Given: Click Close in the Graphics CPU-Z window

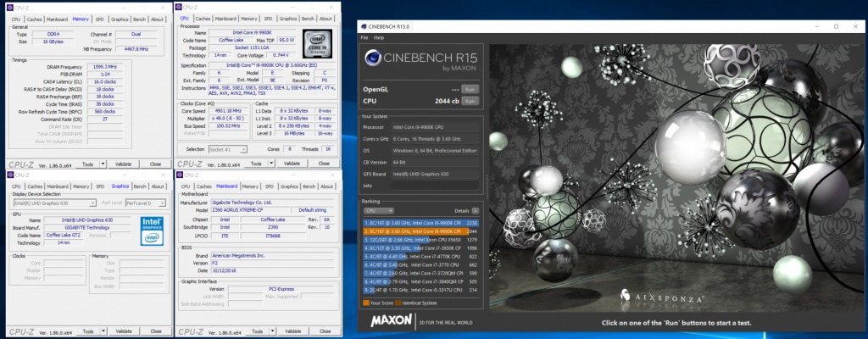Looking at the screenshot, I should [156, 331].
